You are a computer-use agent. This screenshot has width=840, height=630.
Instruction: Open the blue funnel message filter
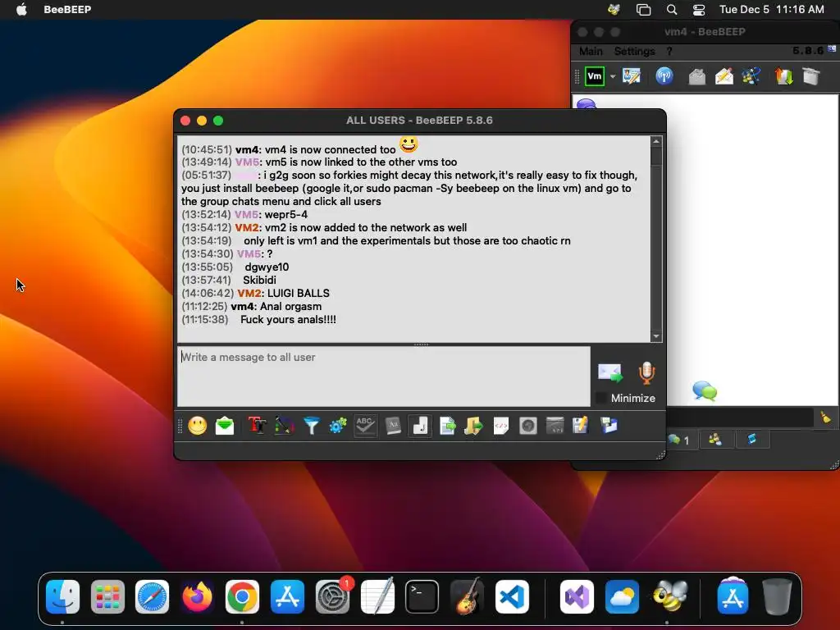[x=311, y=426]
